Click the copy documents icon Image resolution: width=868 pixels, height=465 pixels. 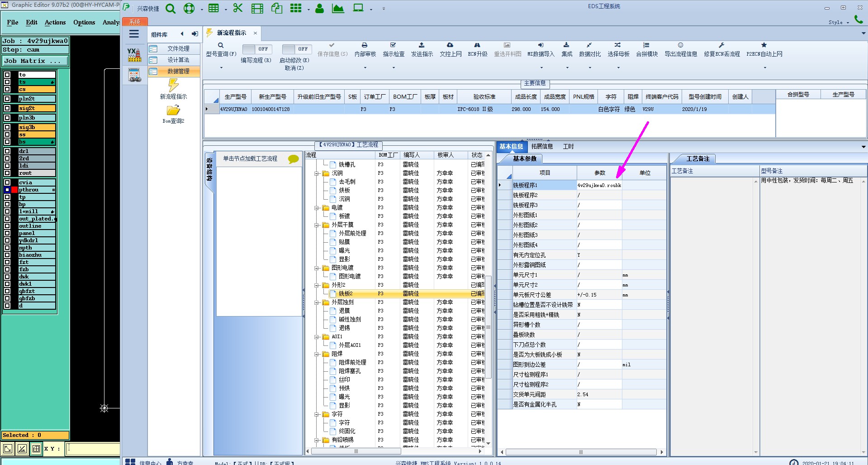point(277,8)
